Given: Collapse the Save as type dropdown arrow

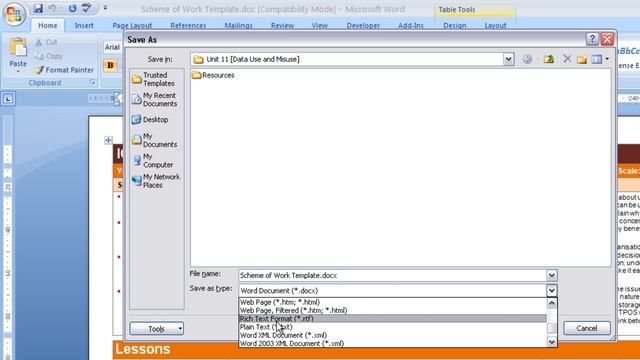Looking at the screenshot, I should click(551, 291).
